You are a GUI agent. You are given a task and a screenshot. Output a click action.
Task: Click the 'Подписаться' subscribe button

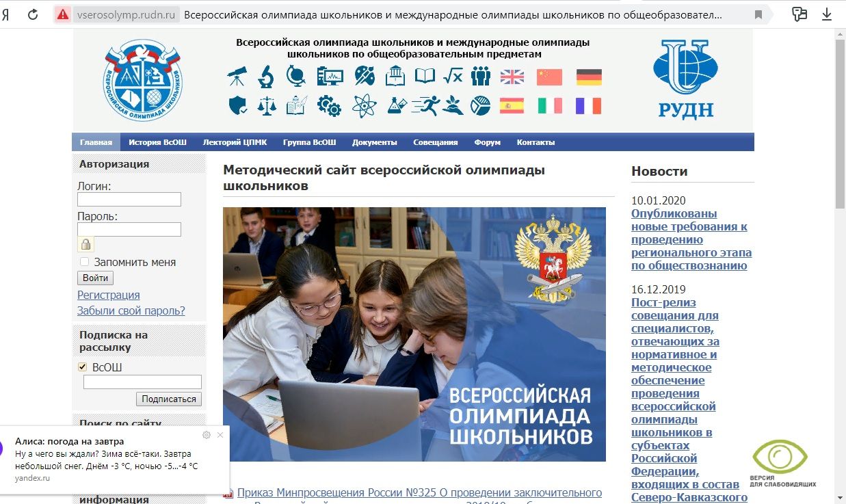tap(169, 399)
